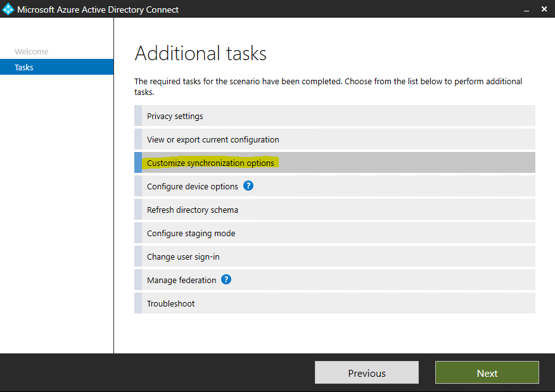
Task: Pick Configure staging mode task
Action: 335,233
